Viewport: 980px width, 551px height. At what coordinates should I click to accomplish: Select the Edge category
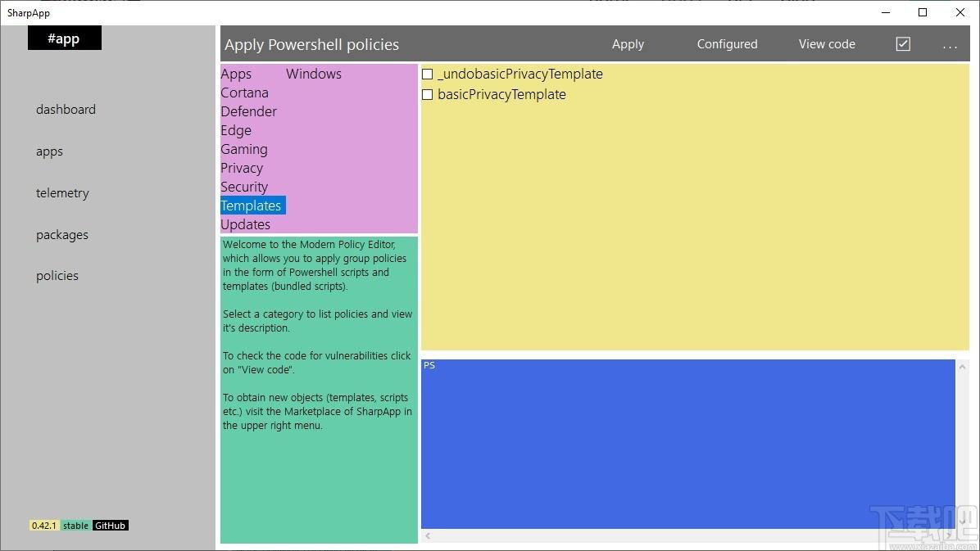[236, 130]
